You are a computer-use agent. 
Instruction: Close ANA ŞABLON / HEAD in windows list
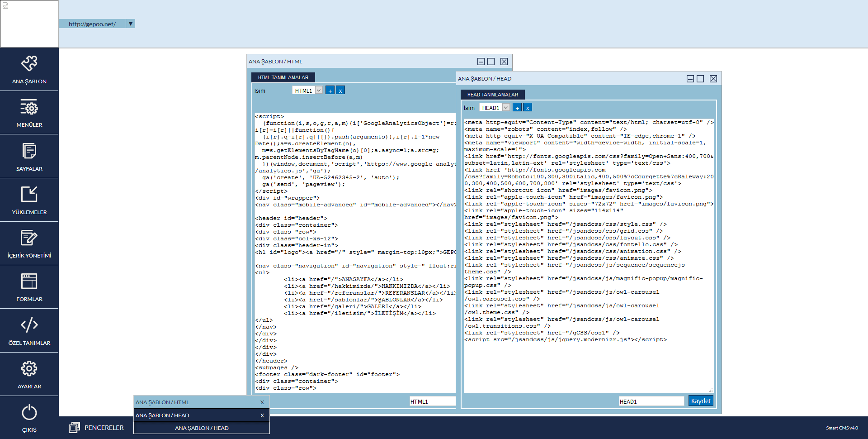[262, 415]
